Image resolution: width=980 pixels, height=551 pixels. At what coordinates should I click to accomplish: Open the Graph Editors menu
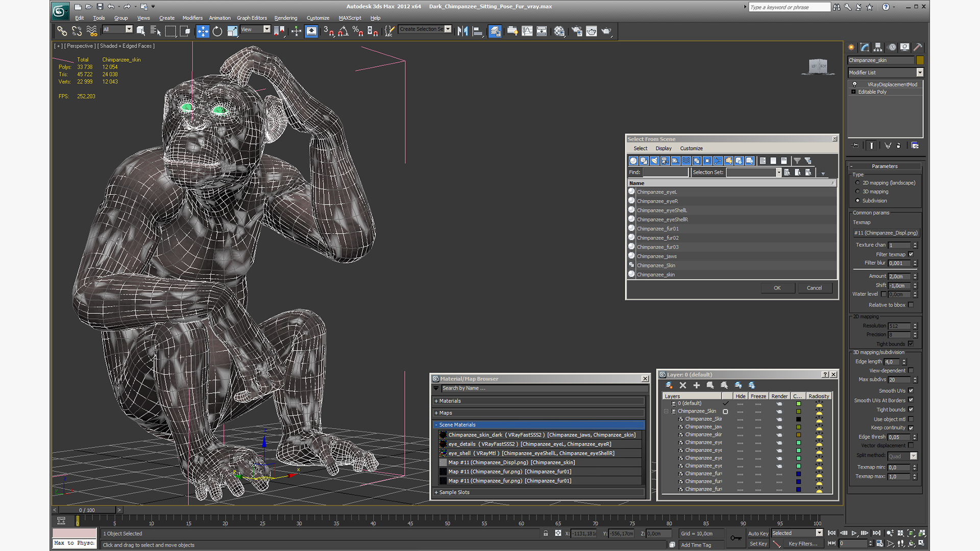[252, 18]
